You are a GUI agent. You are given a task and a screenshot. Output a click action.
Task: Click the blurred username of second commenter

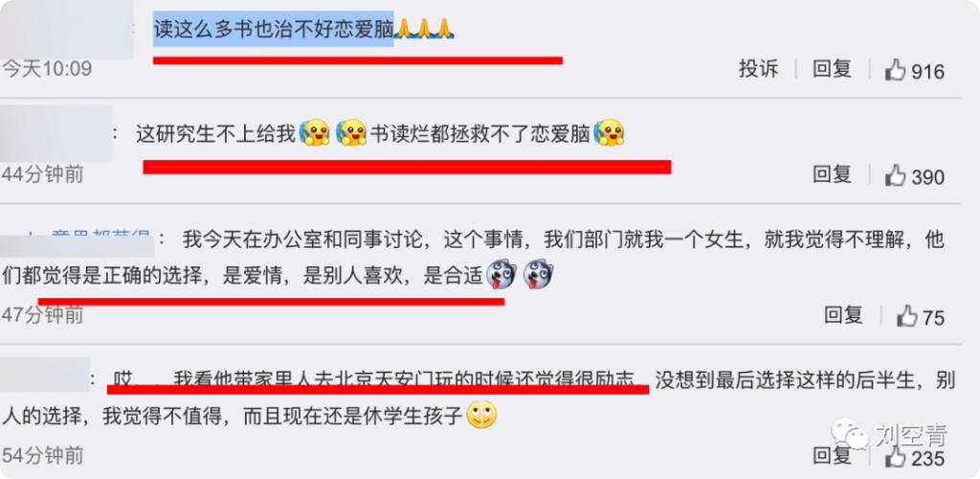[56, 134]
